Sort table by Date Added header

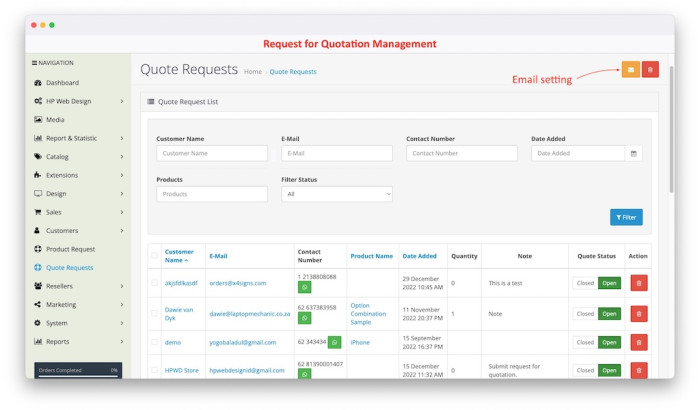[x=419, y=256]
